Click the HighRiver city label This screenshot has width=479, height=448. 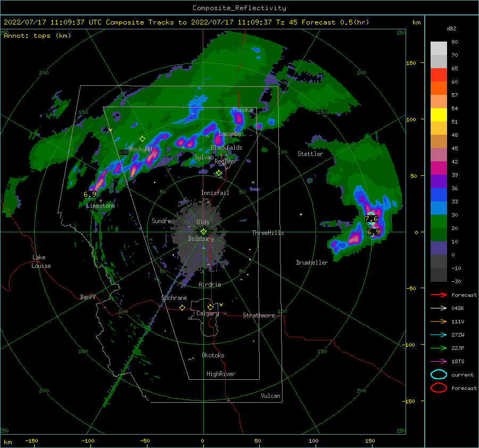click(221, 374)
